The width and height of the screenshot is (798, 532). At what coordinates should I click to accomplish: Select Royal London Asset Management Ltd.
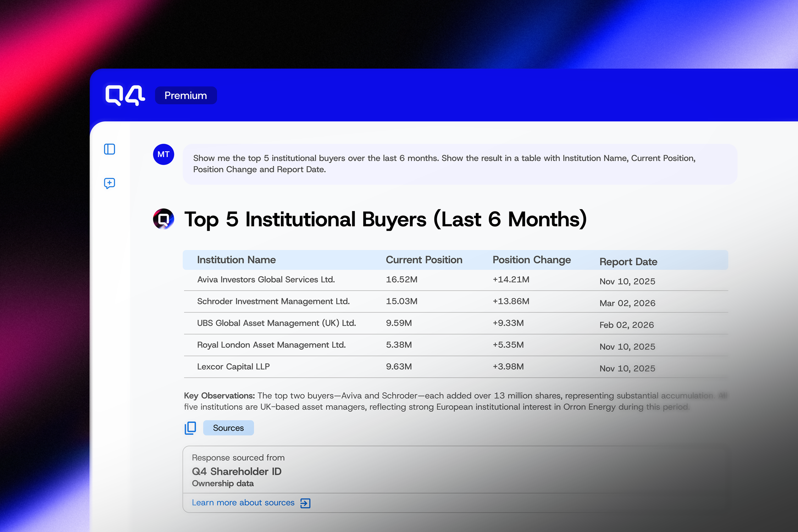pyautogui.click(x=271, y=345)
